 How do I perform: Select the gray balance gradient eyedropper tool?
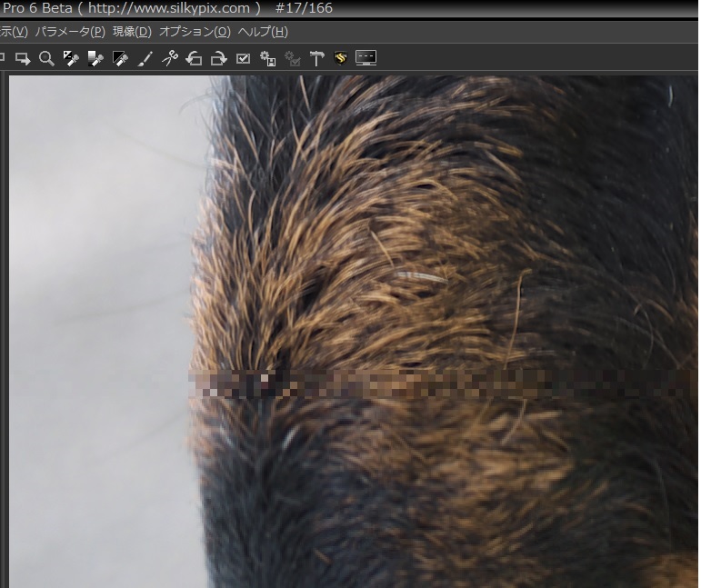[95, 58]
